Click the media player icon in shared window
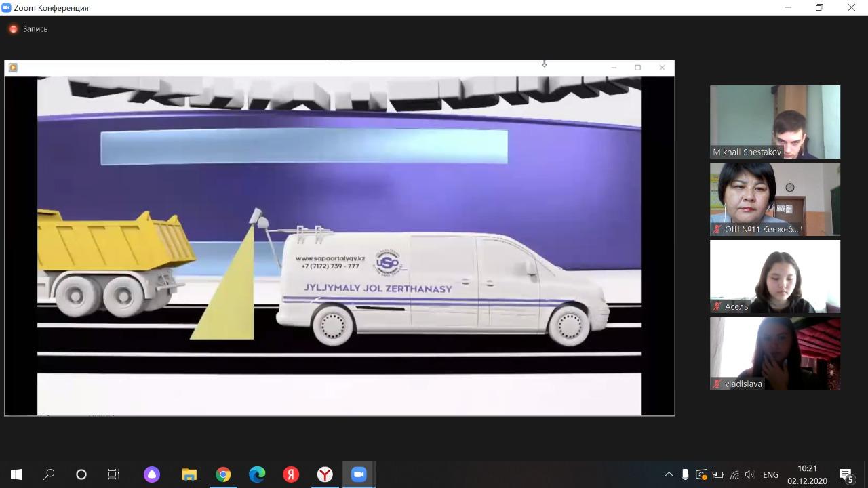This screenshot has height=488, width=868. pos(13,68)
